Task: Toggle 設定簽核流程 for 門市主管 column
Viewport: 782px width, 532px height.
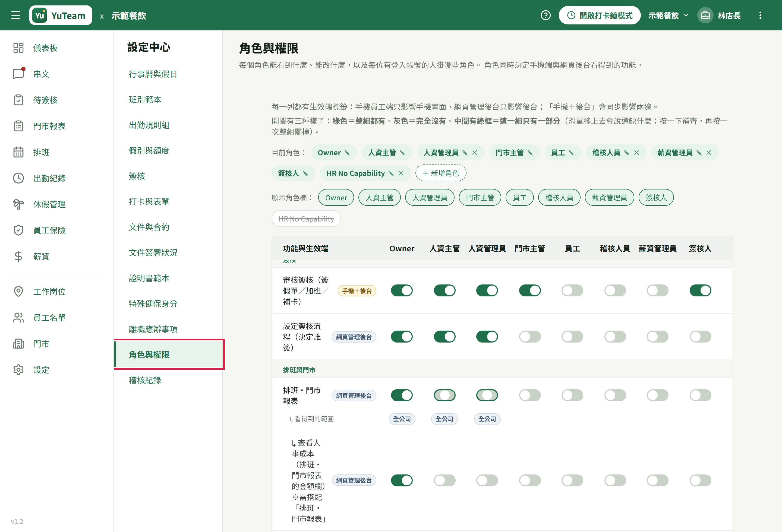Action: [530, 337]
